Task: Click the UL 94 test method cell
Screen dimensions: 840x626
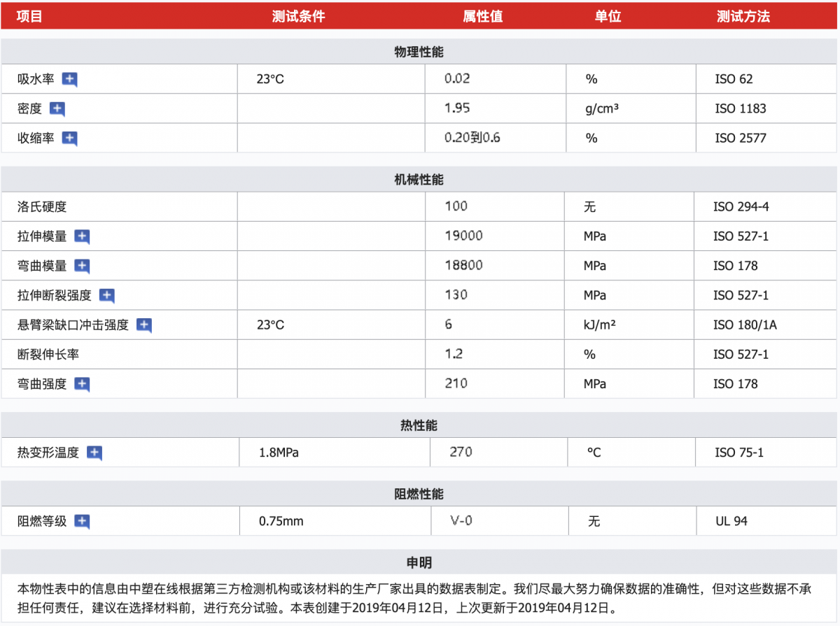Action: tap(731, 521)
